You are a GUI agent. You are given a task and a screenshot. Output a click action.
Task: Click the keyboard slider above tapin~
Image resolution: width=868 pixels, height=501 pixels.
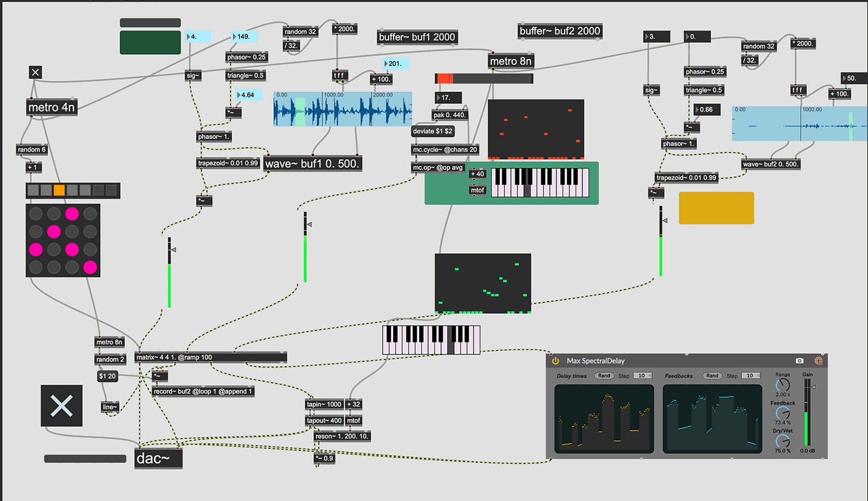(x=431, y=340)
